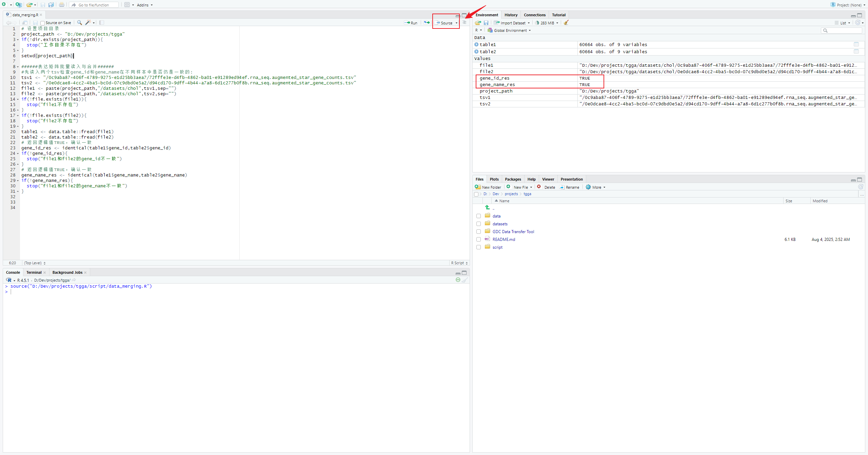
Task: Check the datasets folder checkbox
Action: pos(478,224)
